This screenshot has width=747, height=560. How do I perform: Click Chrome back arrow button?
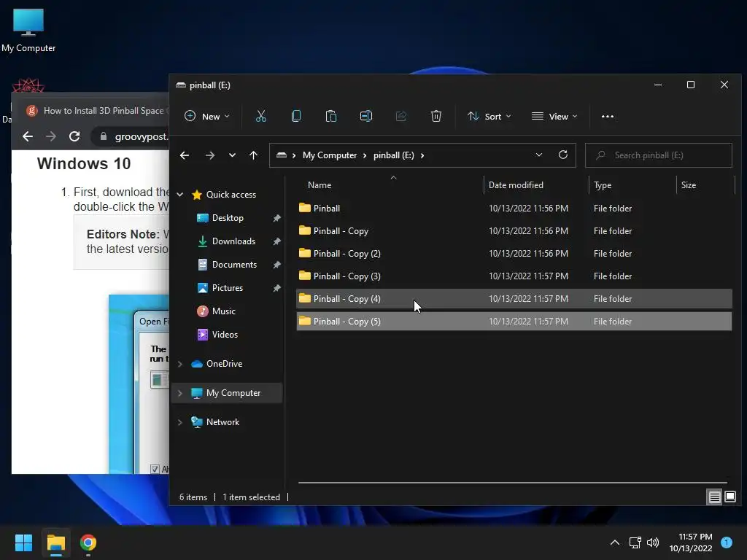[28, 136]
